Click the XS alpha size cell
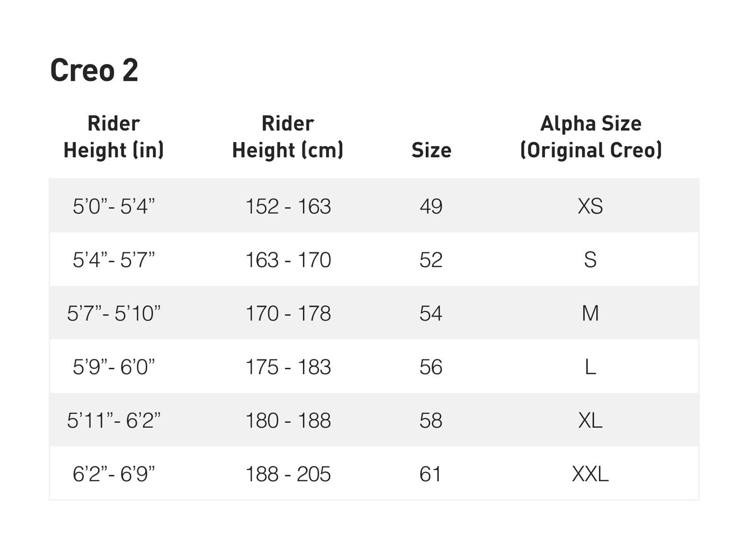 590,206
